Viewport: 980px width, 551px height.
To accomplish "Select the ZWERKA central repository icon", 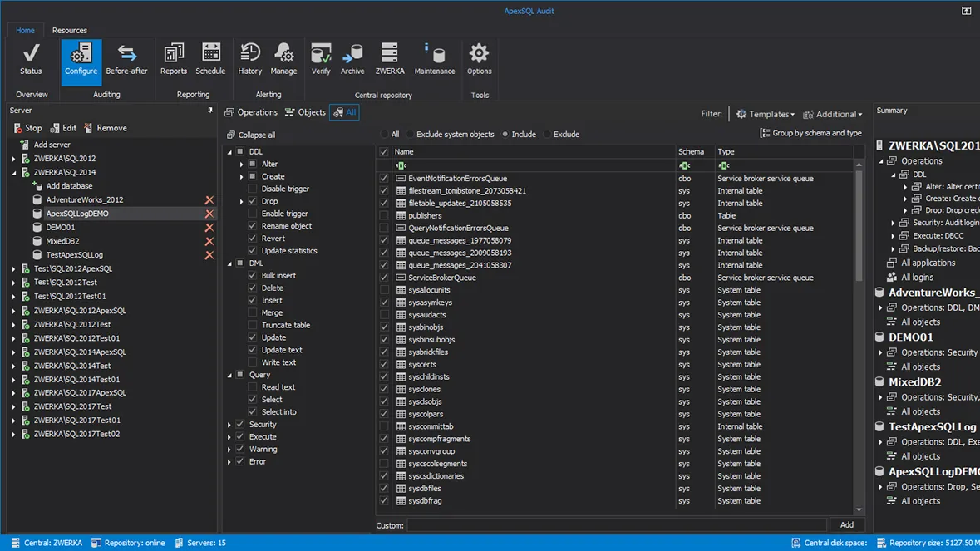I will tap(390, 60).
